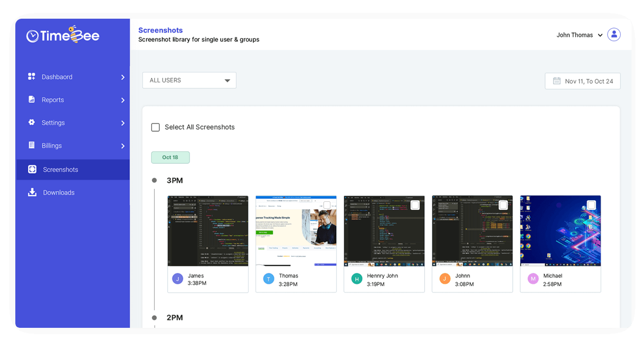Open James's screenshot thumbnail

pos(207,231)
